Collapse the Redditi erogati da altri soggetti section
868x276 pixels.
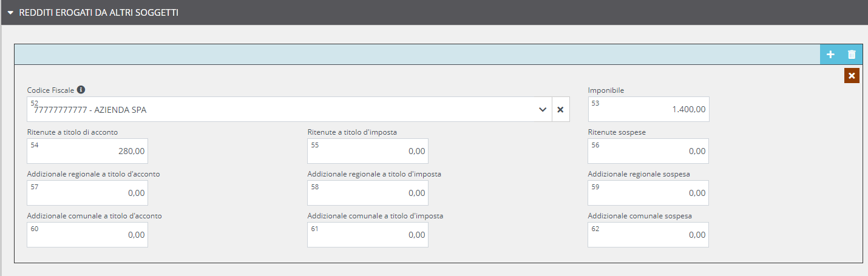click(x=10, y=12)
